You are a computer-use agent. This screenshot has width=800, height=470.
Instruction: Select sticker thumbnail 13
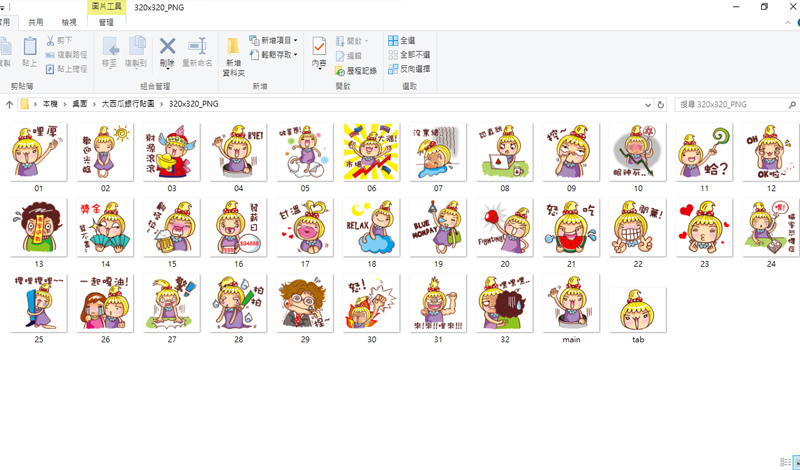tap(39, 228)
